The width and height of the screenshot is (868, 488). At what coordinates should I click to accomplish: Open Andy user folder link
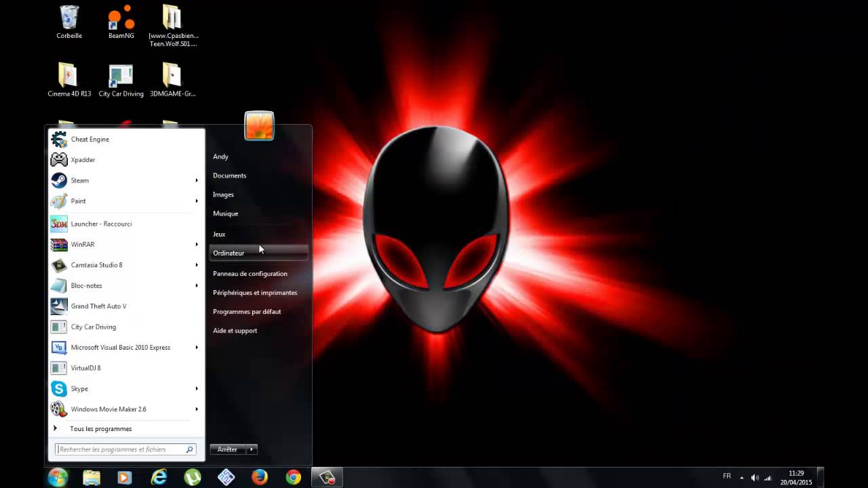pyautogui.click(x=220, y=157)
